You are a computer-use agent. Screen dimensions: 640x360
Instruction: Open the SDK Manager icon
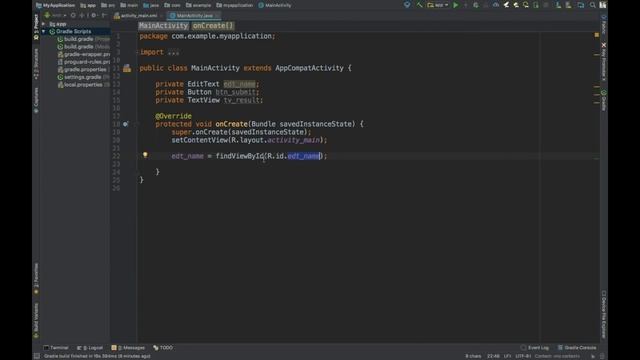(x=558, y=5)
